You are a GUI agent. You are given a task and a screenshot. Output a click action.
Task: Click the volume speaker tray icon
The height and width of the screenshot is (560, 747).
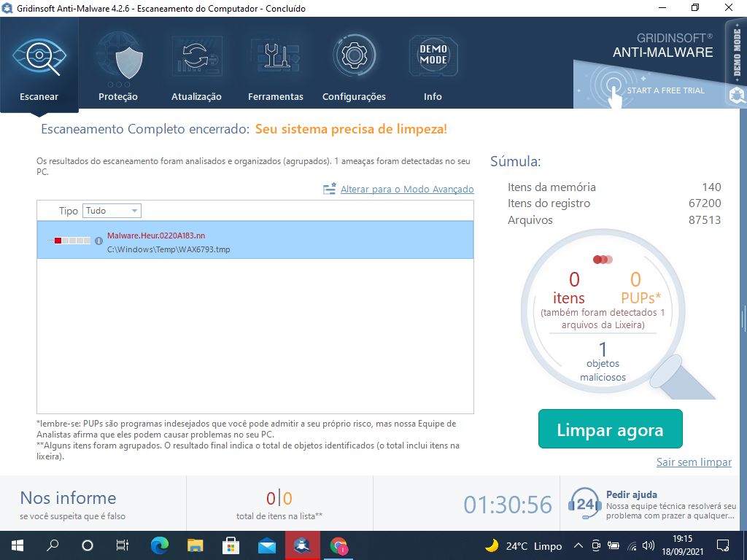tap(648, 545)
